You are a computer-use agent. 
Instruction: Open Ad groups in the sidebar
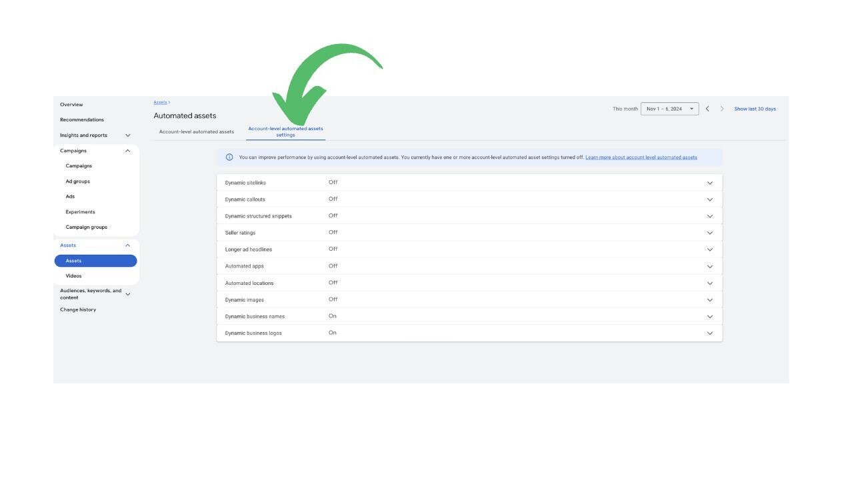pos(78,181)
